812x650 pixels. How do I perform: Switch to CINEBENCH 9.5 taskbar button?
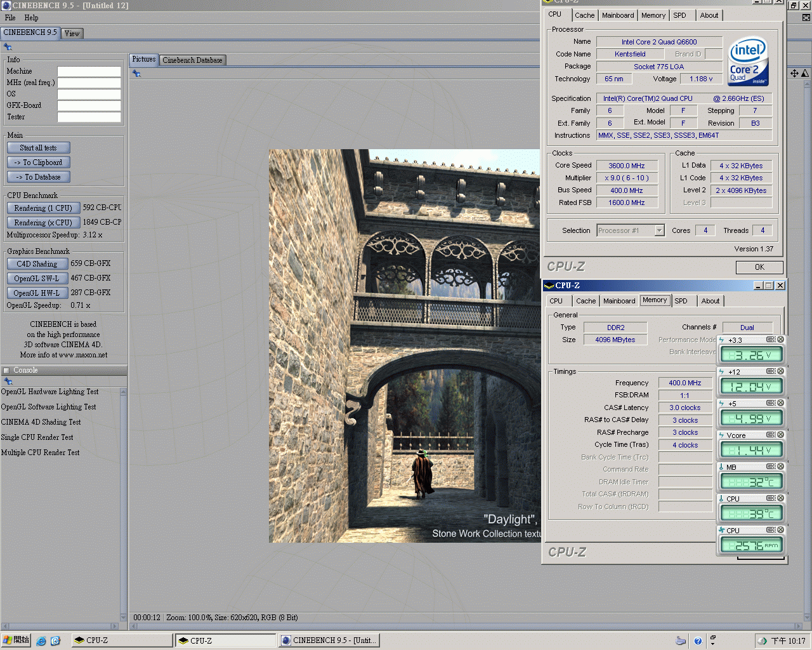[x=329, y=640]
